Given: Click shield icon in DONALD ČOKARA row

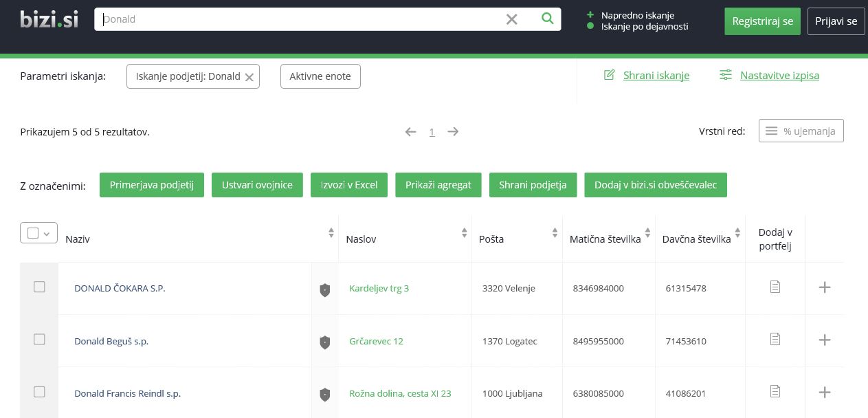Looking at the screenshot, I should [325, 289].
